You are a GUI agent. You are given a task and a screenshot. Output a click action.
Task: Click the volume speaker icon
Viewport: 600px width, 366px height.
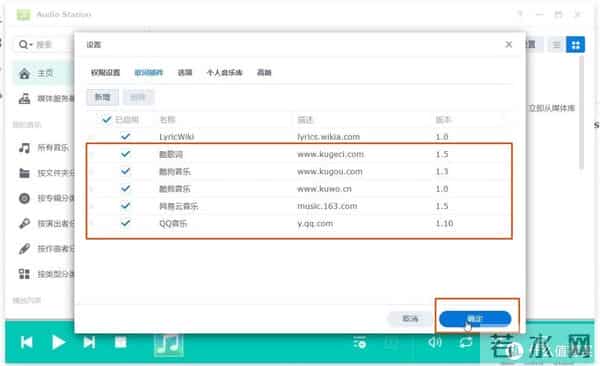(435, 341)
